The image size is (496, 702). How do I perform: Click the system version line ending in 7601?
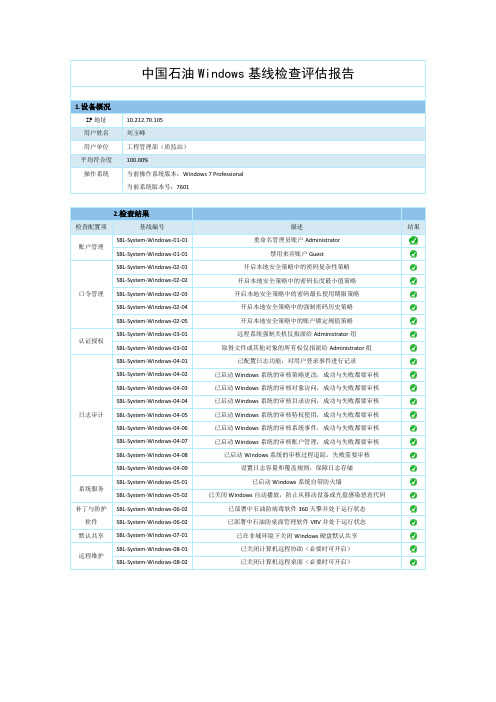click(158, 187)
